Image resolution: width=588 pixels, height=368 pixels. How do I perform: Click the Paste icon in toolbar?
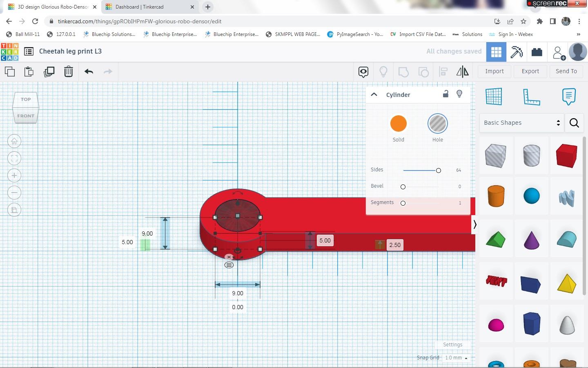(x=29, y=72)
